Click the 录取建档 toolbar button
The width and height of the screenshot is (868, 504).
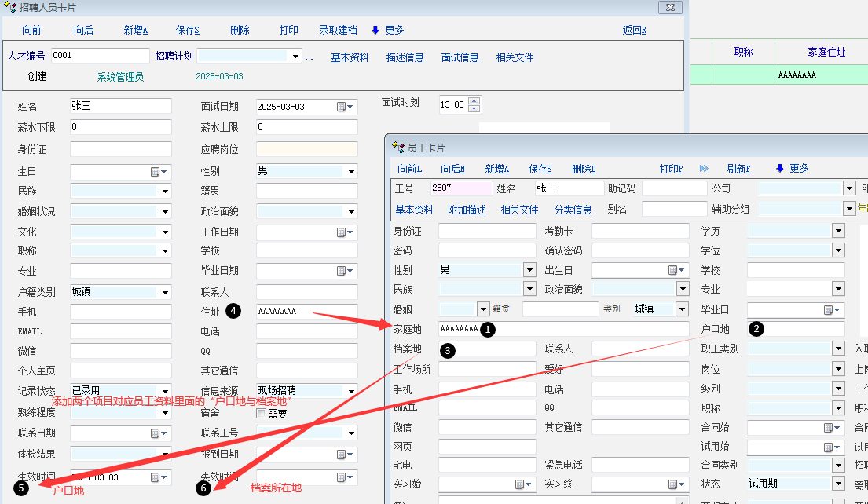[x=338, y=31]
